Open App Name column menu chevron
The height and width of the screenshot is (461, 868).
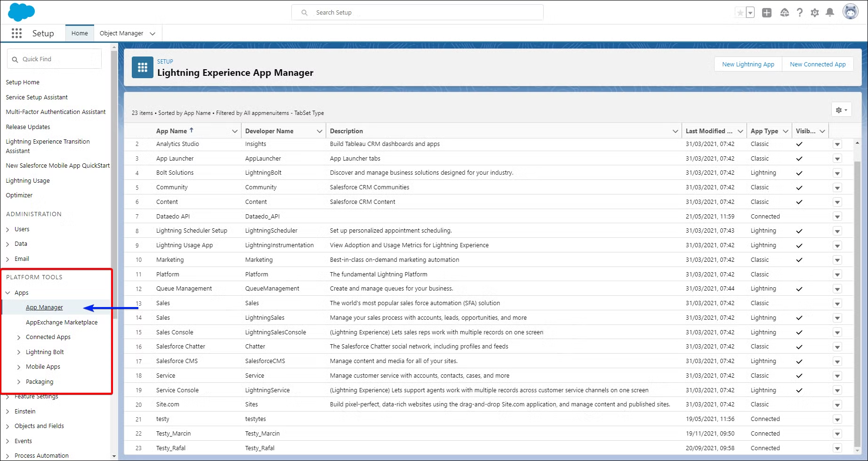click(235, 131)
